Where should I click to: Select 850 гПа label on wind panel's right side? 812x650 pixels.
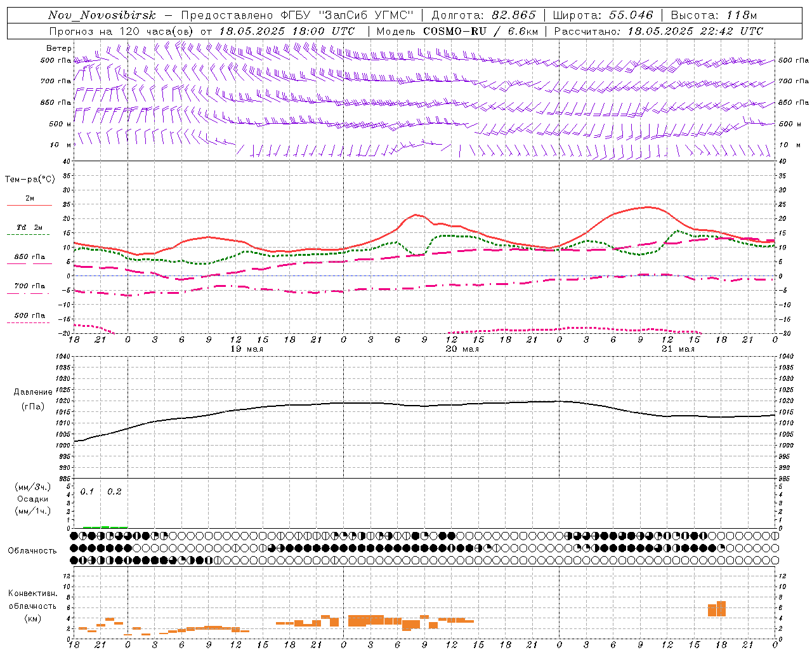click(x=794, y=102)
